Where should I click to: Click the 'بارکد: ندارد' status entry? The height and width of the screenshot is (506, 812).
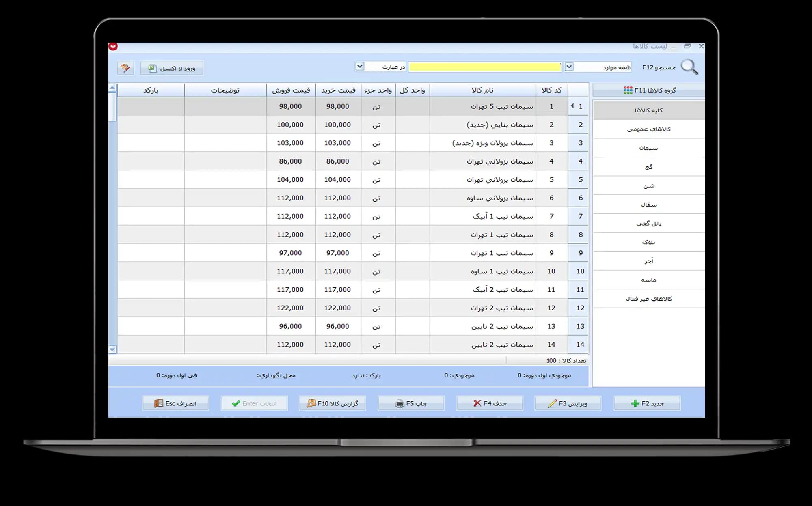[366, 375]
